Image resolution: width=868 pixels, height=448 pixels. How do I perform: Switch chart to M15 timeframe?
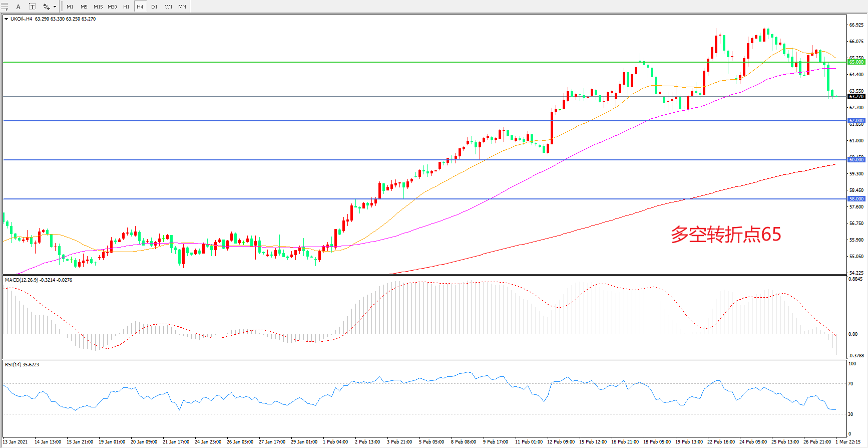click(98, 7)
